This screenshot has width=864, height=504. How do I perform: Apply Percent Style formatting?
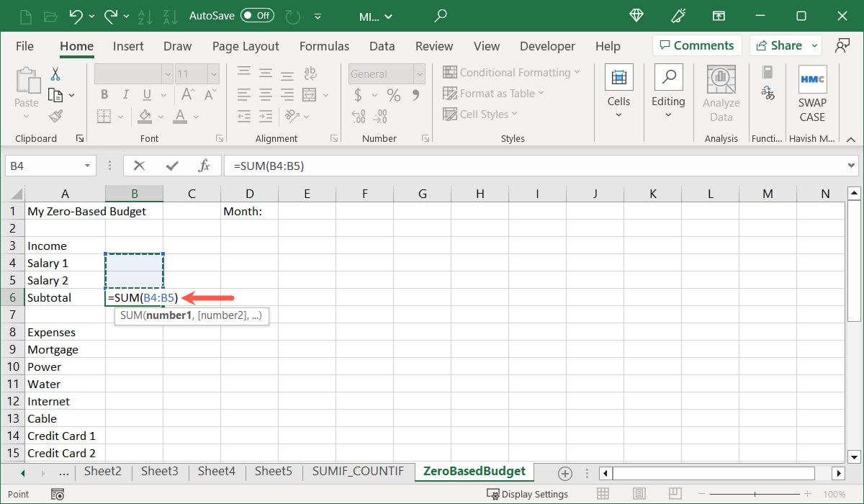click(x=393, y=94)
